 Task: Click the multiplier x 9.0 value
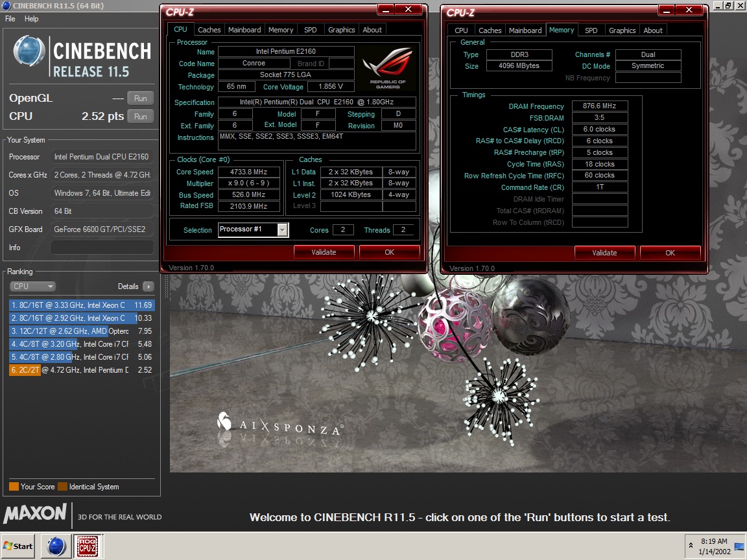click(x=249, y=183)
